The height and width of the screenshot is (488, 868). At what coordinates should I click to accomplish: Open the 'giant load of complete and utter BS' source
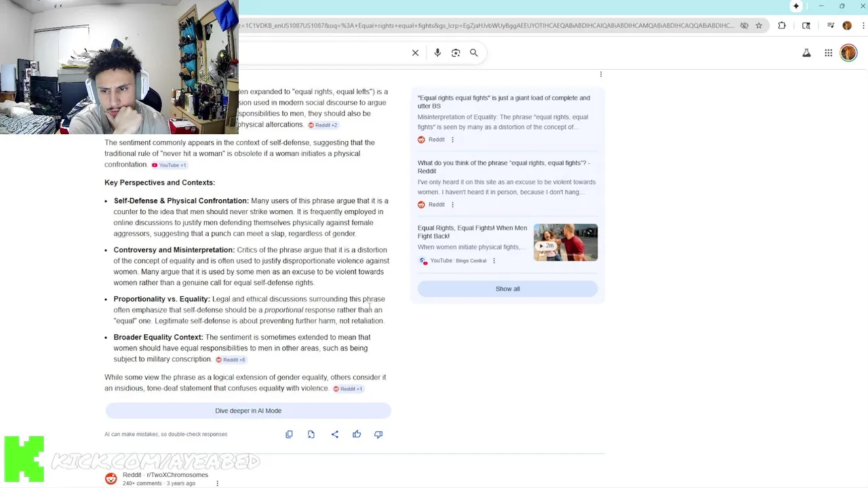(x=504, y=102)
